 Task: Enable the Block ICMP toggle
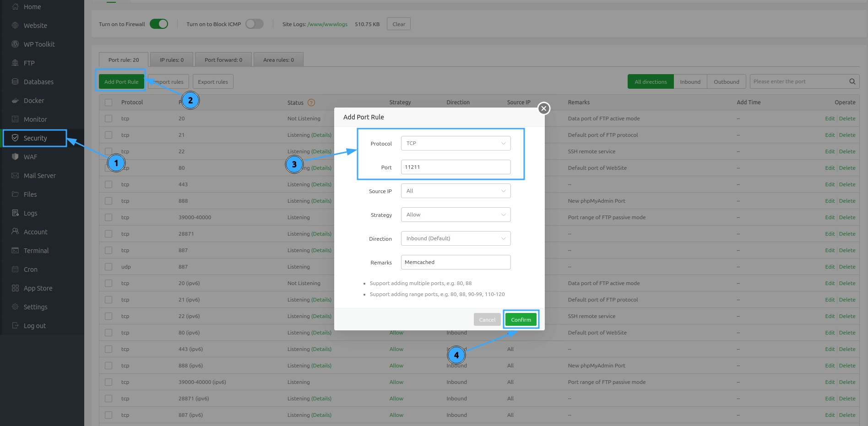[x=255, y=24]
